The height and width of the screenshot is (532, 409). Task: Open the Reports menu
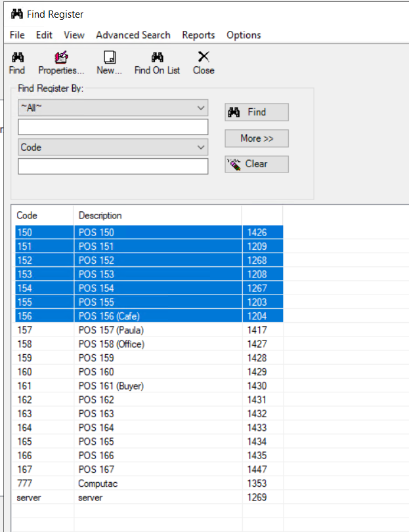click(198, 35)
